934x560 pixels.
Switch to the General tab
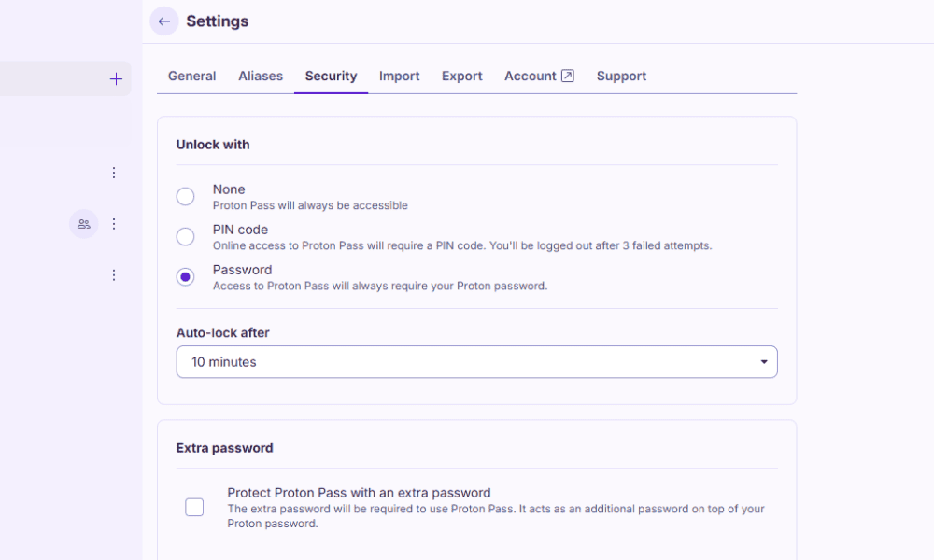[191, 77]
